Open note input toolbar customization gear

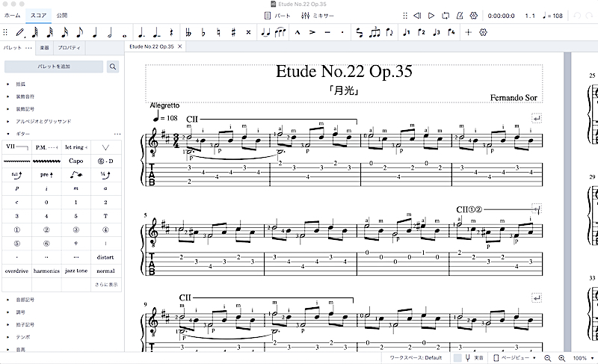point(483,33)
